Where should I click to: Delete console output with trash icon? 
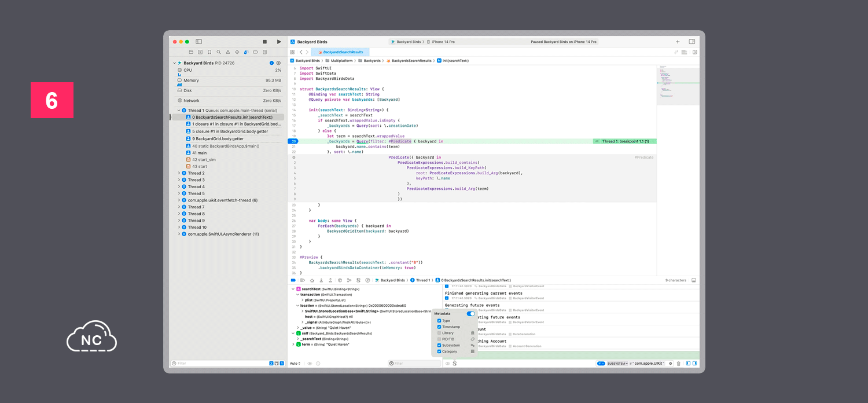tap(678, 364)
